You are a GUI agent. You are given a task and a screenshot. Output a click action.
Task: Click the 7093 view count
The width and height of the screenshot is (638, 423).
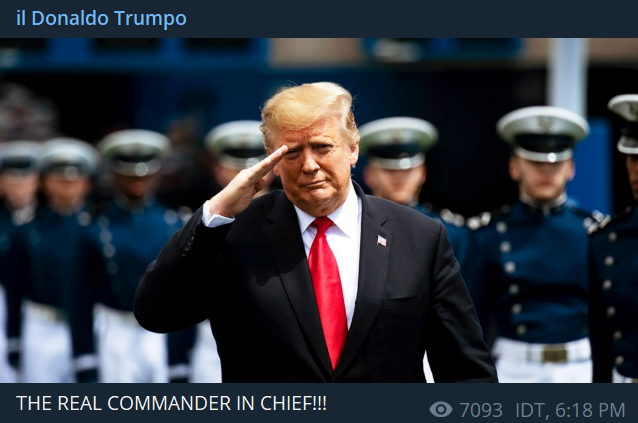[481, 410]
